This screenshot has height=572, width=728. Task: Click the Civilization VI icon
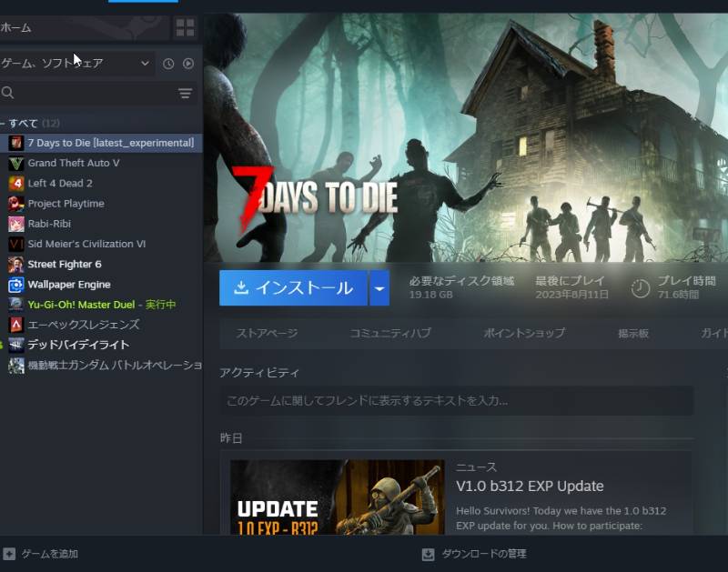[x=15, y=244]
